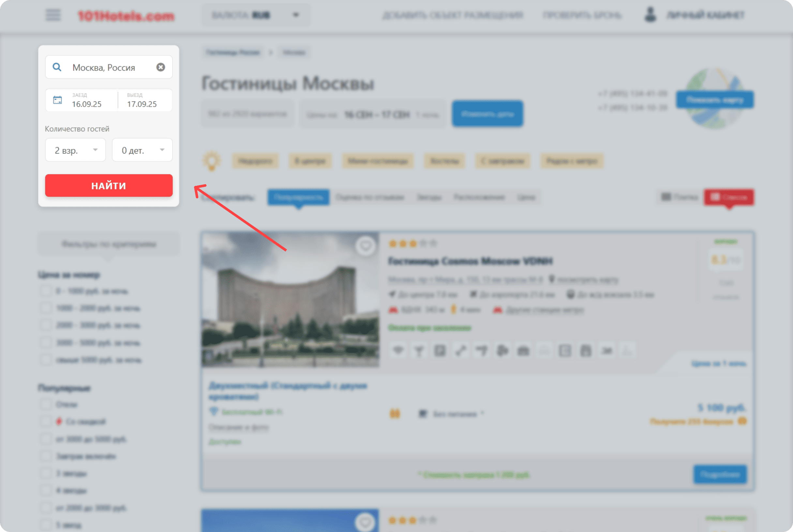Click the blue show-map button over the map
793x532 pixels.
pos(715,100)
